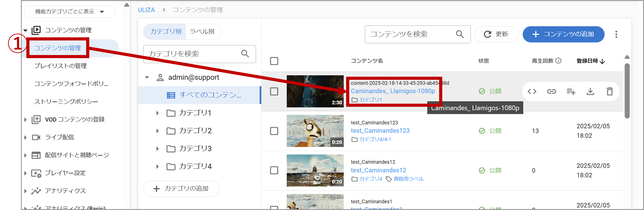The width and height of the screenshot is (644, 210).
Task: Toggle the select-all checkbox in header
Action: pos(274,61)
